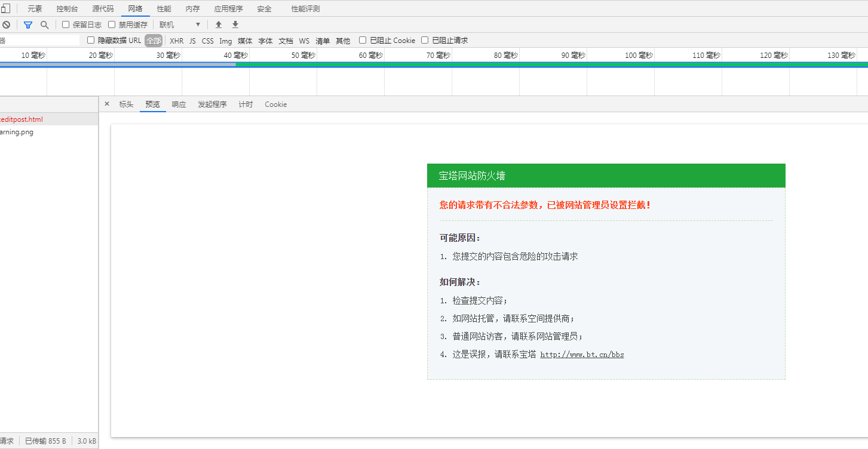Toggle the device toolbar icon
The height and width of the screenshot is (449, 868).
tap(5, 8)
